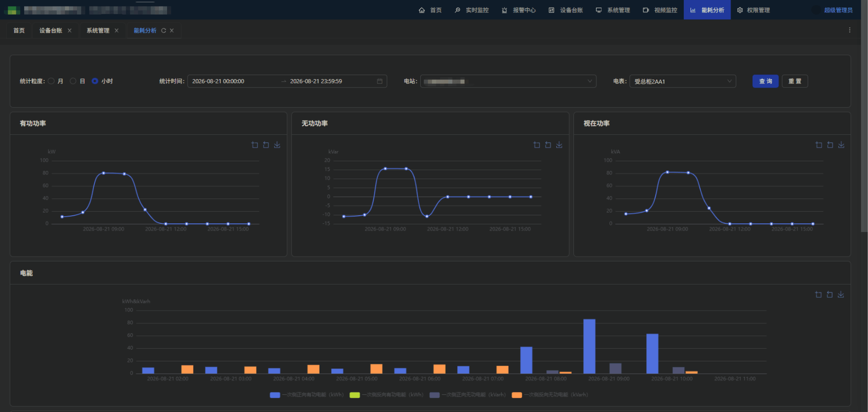The width and height of the screenshot is (868, 412).
Task: Select 小时 statistic granularity
Action: (x=95, y=81)
